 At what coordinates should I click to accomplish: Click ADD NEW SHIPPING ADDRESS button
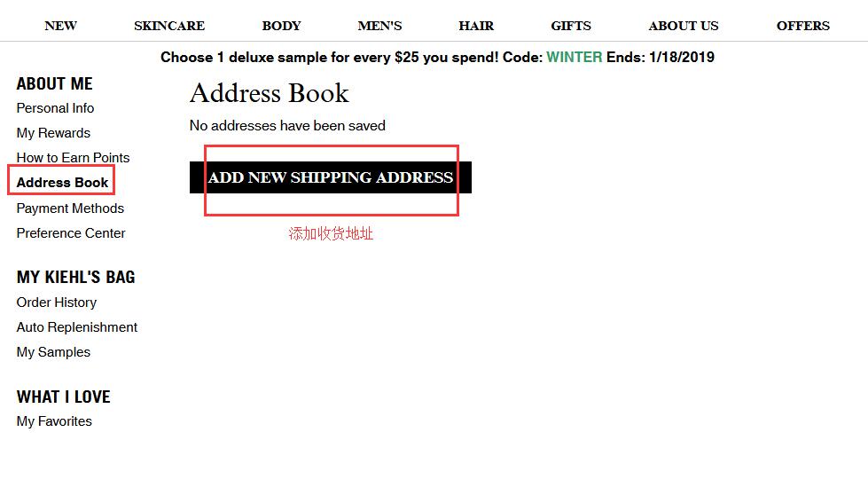pos(331,177)
